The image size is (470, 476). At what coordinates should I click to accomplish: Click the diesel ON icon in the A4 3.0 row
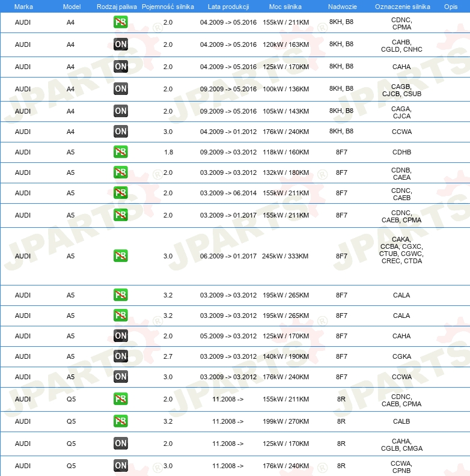pyautogui.click(x=121, y=132)
